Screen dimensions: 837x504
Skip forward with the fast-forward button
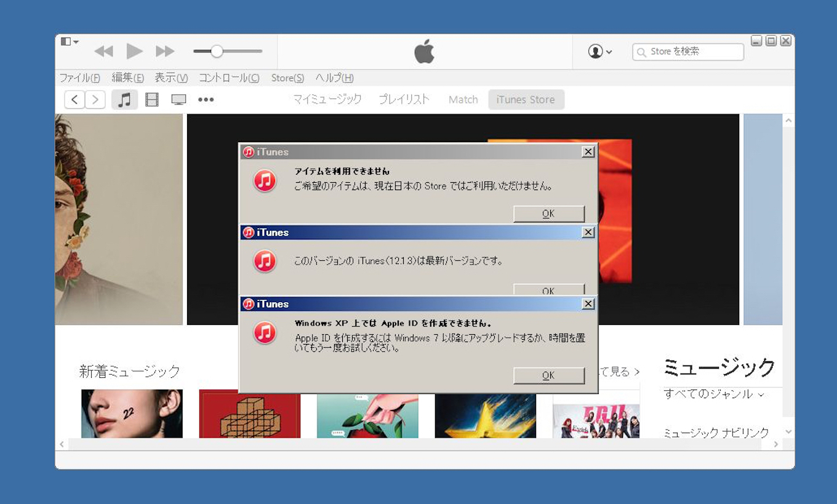pyautogui.click(x=165, y=52)
